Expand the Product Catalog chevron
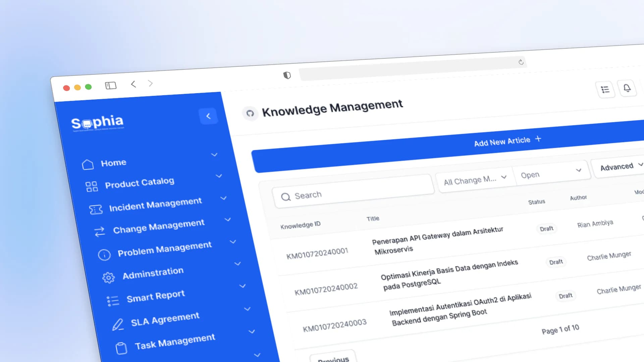Image resolution: width=644 pixels, height=362 pixels. 219,176
